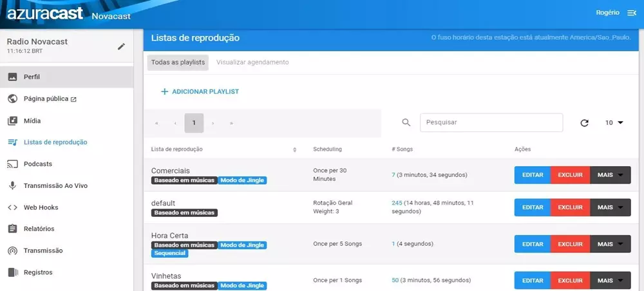Click ADICIONAR PLAYLIST button

click(x=200, y=92)
